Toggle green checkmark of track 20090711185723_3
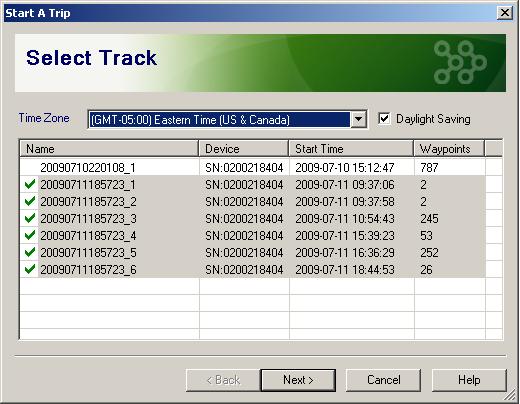 [30, 218]
